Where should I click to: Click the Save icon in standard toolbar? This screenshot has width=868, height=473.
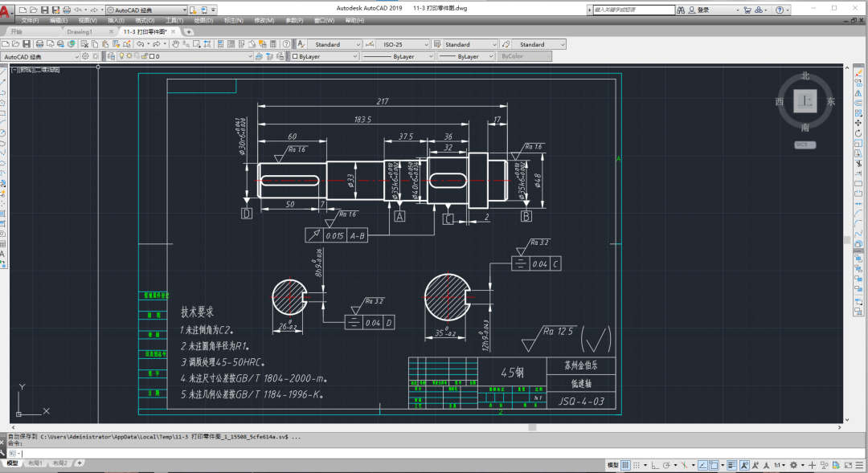click(27, 44)
